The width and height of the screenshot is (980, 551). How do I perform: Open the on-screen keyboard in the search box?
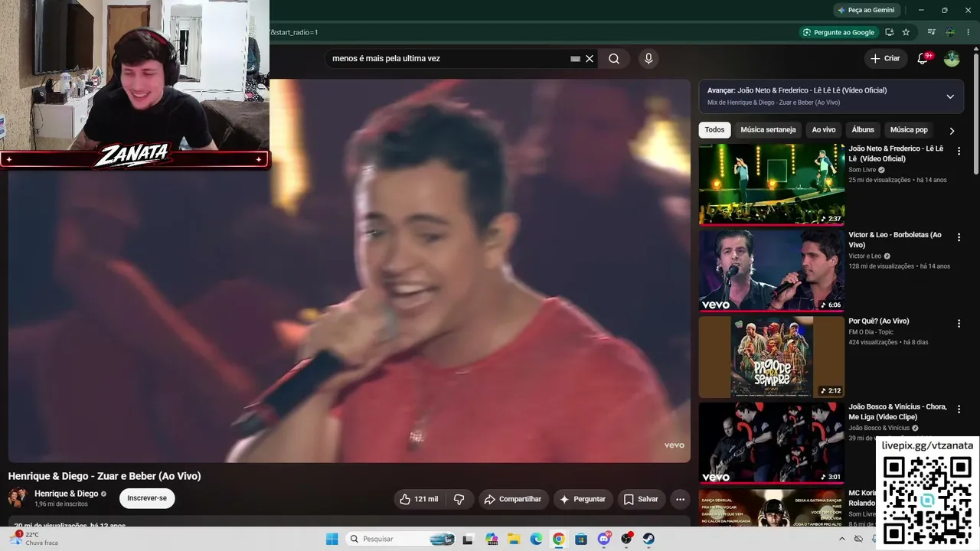(x=575, y=59)
